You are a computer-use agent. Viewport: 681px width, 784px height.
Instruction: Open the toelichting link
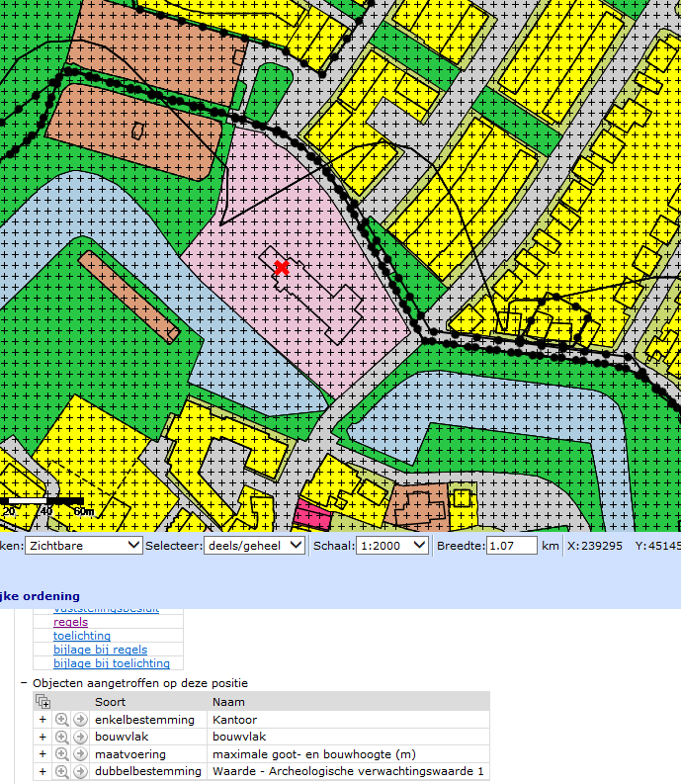click(82, 636)
